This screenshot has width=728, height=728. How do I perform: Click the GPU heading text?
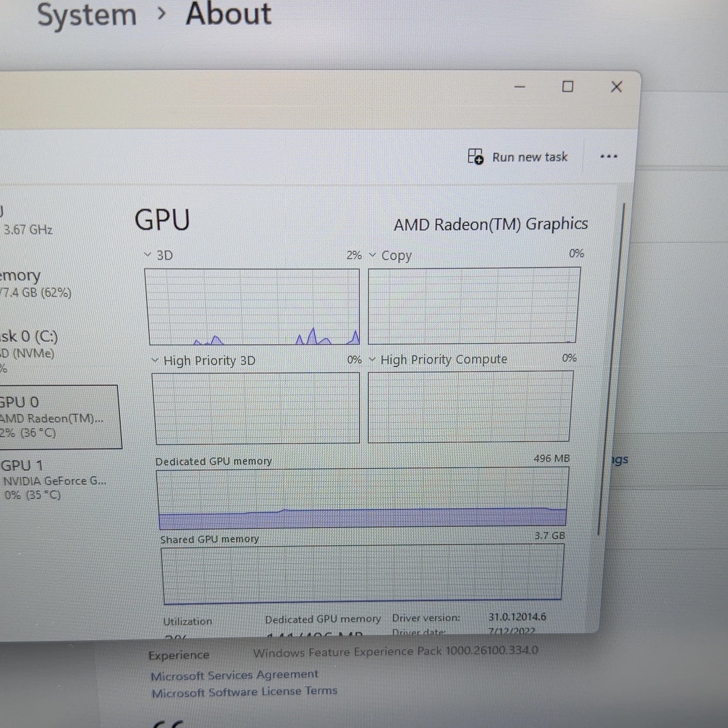[162, 220]
